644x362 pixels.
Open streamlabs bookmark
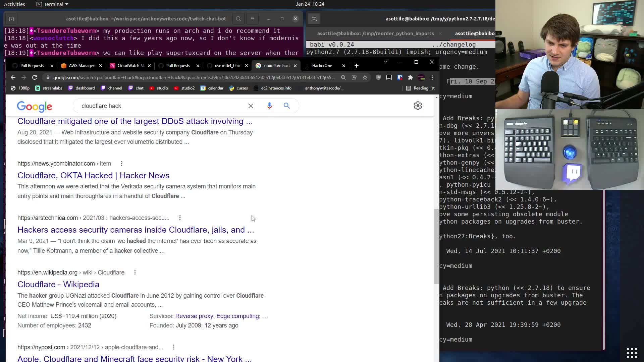49,88
